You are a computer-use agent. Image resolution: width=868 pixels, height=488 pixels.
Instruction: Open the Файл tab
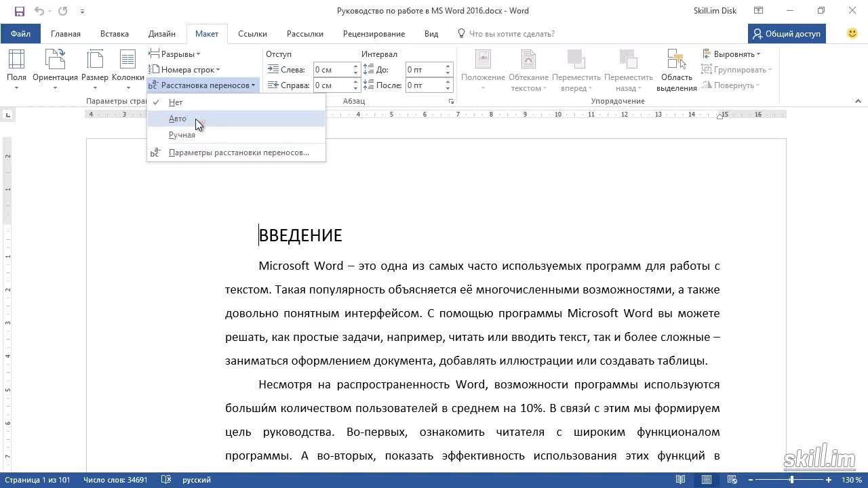pyautogui.click(x=20, y=33)
